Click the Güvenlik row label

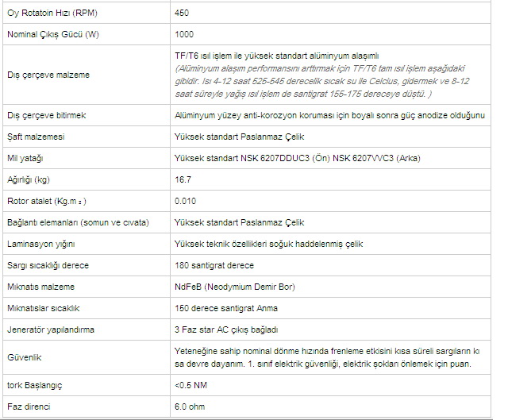pyautogui.click(x=25, y=357)
